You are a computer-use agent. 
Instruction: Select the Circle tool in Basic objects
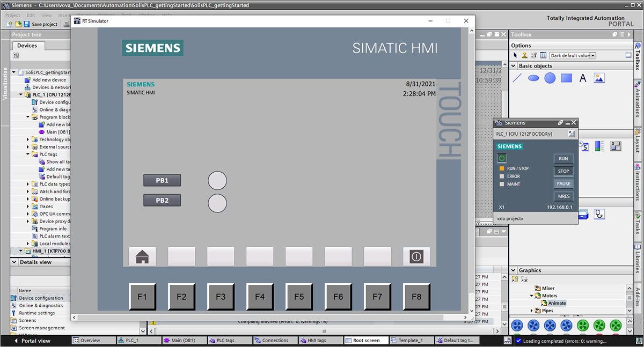[x=550, y=78]
